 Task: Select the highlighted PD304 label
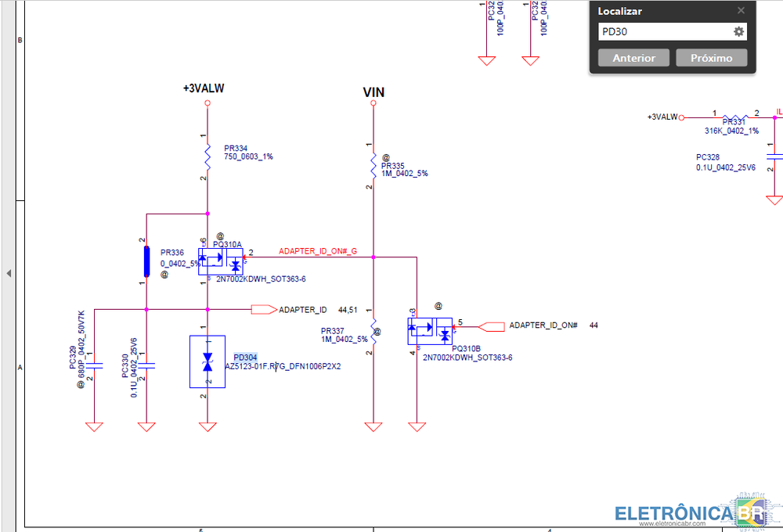(245, 357)
